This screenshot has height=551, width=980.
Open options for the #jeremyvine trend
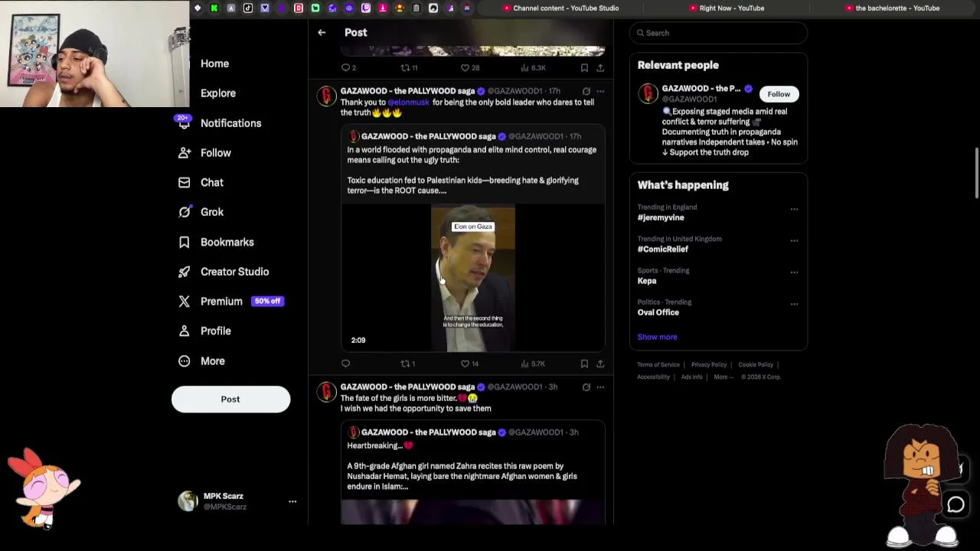point(794,209)
